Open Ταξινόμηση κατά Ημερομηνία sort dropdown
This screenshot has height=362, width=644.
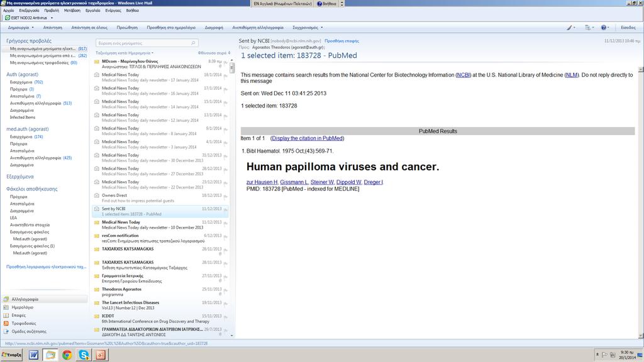tap(125, 53)
